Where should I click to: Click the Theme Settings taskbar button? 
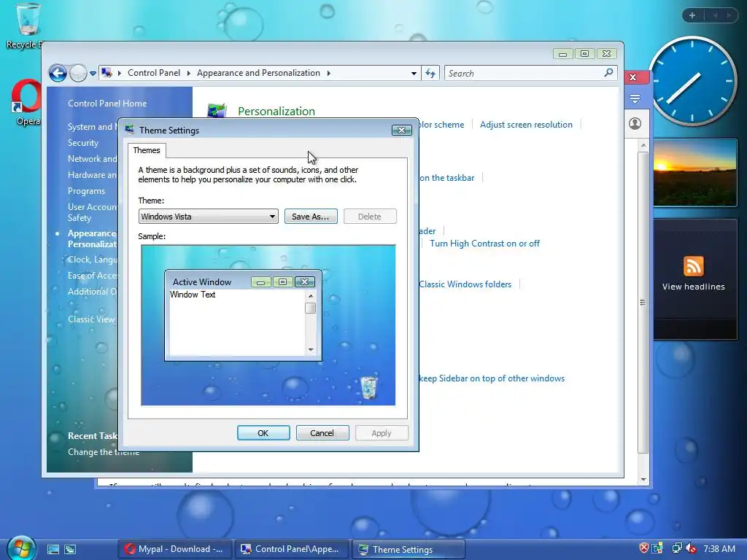(x=408, y=549)
